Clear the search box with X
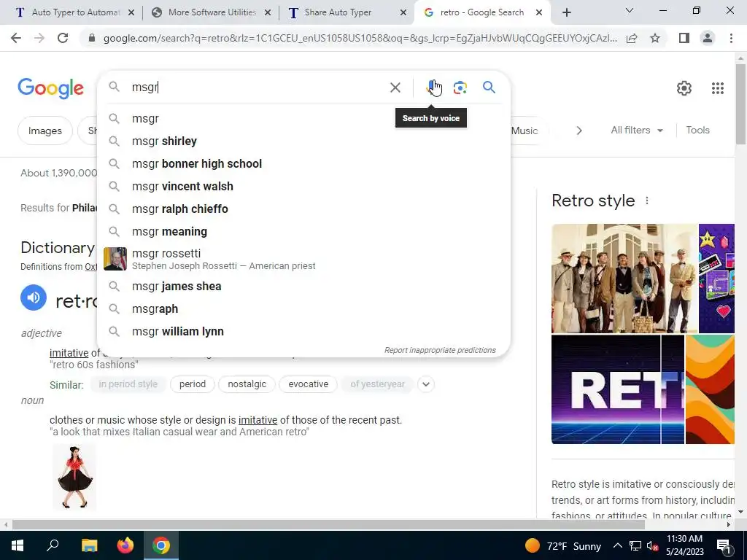Image resolution: width=747 pixels, height=560 pixels. 395,87
